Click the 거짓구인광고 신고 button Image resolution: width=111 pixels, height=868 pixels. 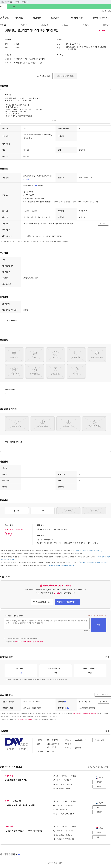103,695
